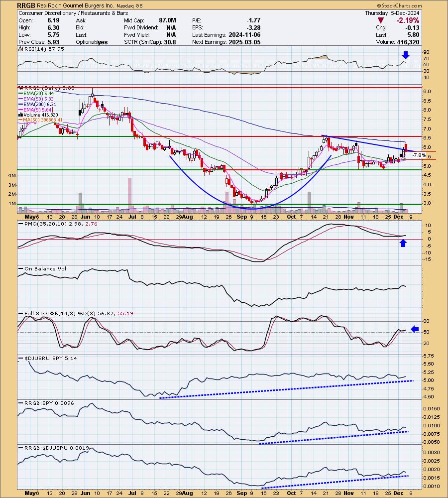Viewport: 448px width, 498px height.
Task: Click the -2.19% percent change value
Action: point(408,20)
